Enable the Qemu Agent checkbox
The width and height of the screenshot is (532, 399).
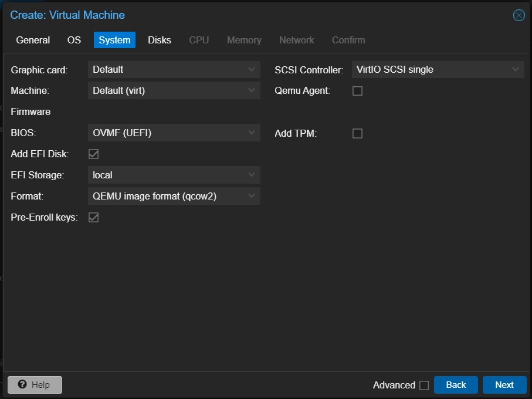click(357, 91)
